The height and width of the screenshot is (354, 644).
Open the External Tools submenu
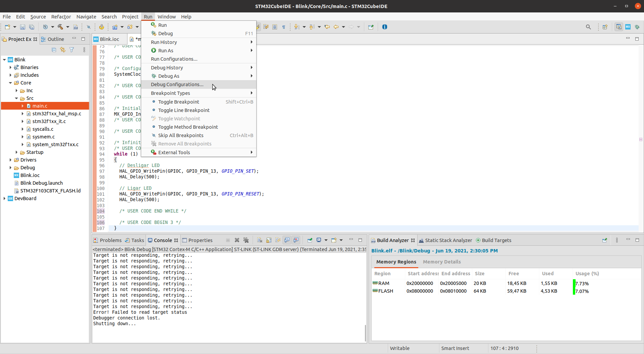pyautogui.click(x=199, y=153)
